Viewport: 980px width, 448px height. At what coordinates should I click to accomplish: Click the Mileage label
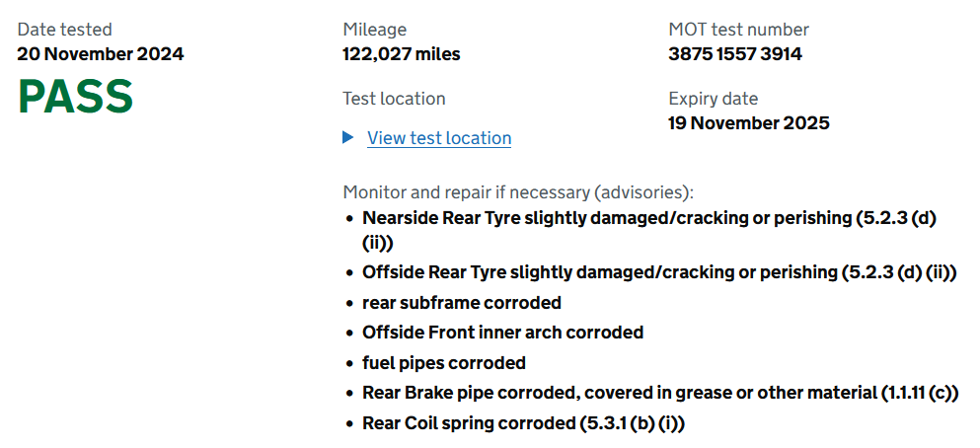pyautogui.click(x=375, y=30)
